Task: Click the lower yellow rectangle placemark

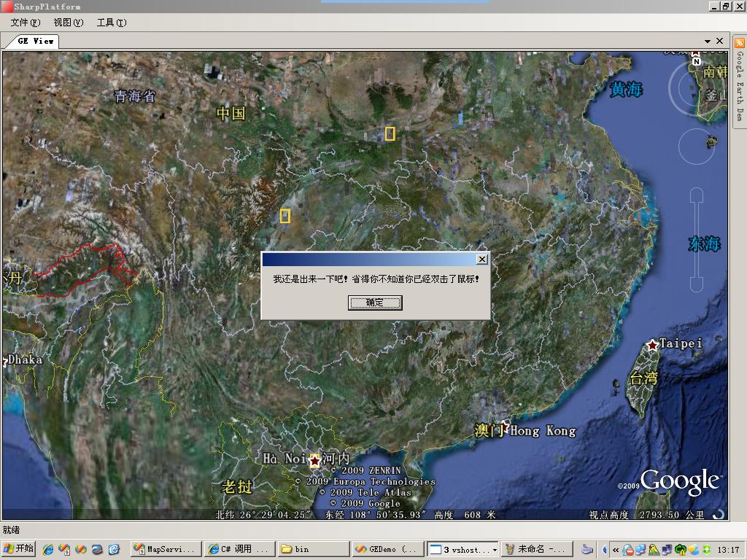Action: (285, 216)
